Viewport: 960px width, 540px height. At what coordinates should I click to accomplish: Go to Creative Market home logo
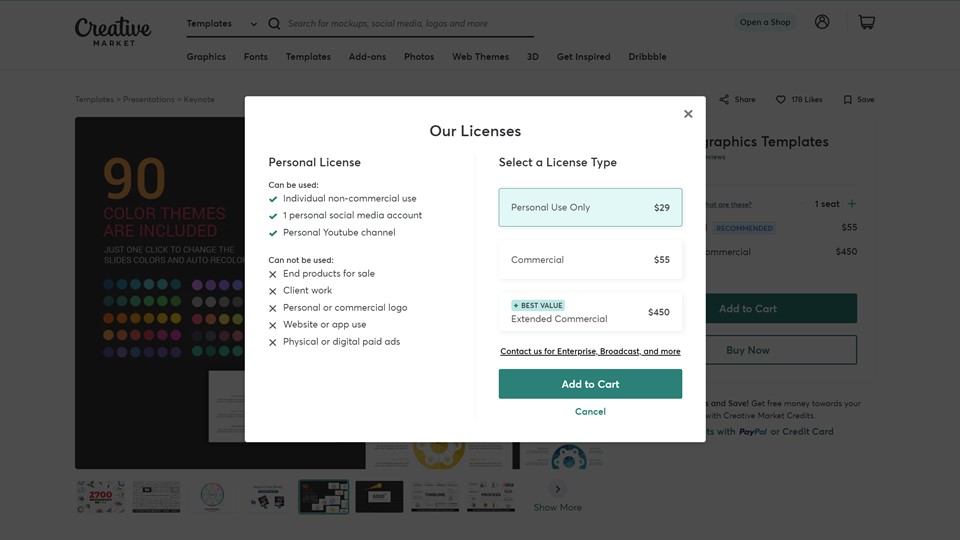point(113,30)
